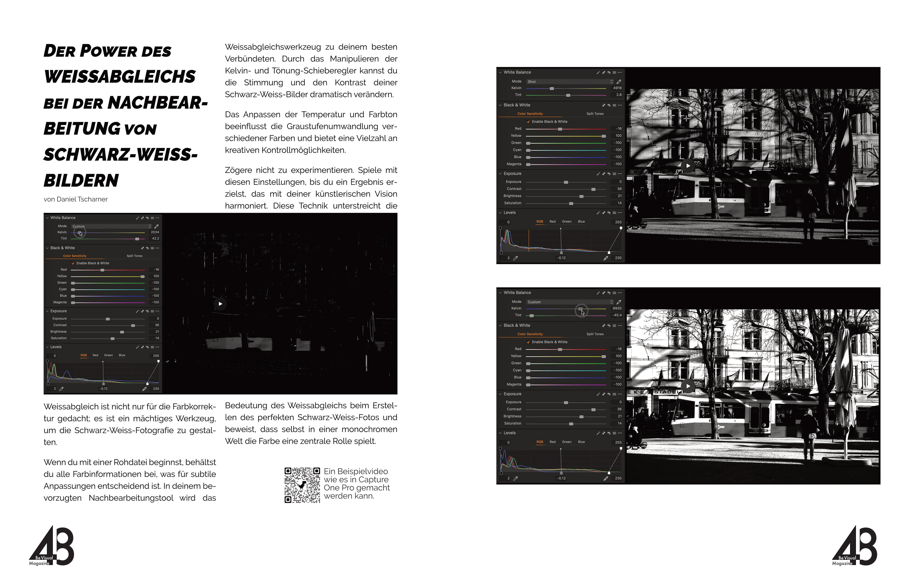Click the reset arrow in Exposure header, Kelvin 4918 panel
The image size is (909, 588).
tap(609, 174)
